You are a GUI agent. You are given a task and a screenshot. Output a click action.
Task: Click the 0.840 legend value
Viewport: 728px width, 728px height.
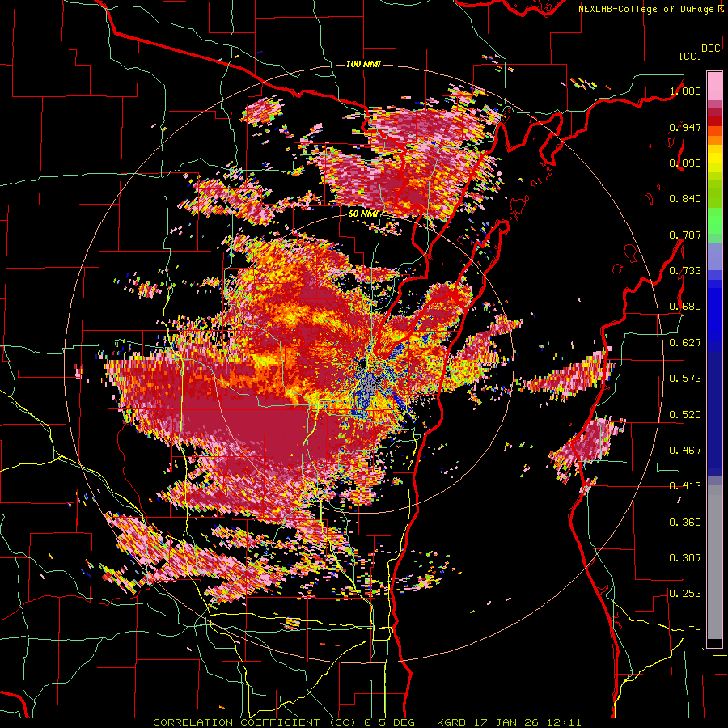coord(685,199)
